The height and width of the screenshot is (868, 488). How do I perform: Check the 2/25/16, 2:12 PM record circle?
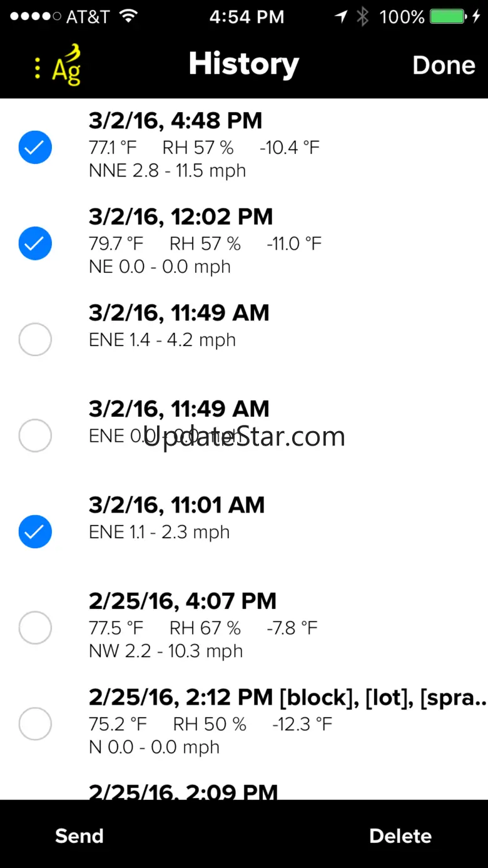[35, 724]
